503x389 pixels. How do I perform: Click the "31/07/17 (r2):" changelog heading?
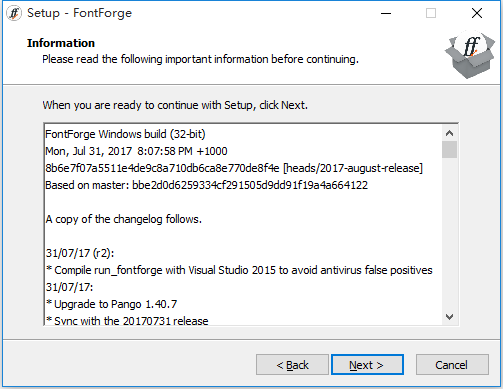(80, 253)
